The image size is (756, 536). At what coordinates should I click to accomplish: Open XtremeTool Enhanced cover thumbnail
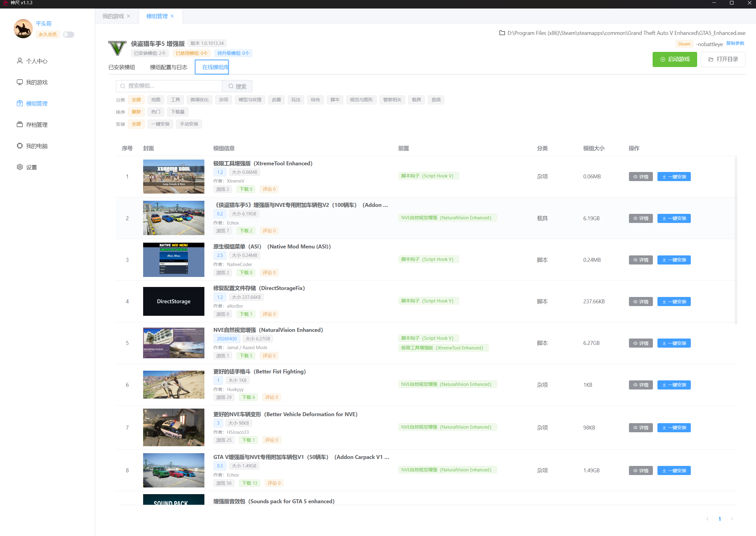173,177
